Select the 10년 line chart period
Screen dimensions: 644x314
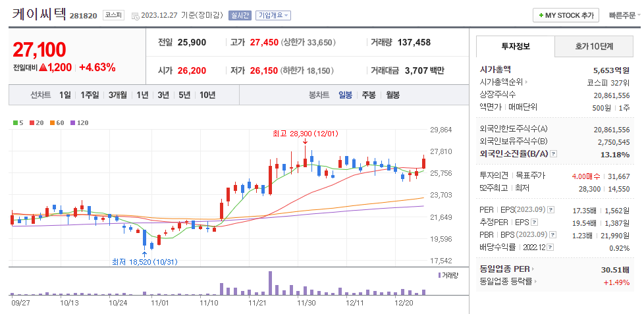coord(207,95)
